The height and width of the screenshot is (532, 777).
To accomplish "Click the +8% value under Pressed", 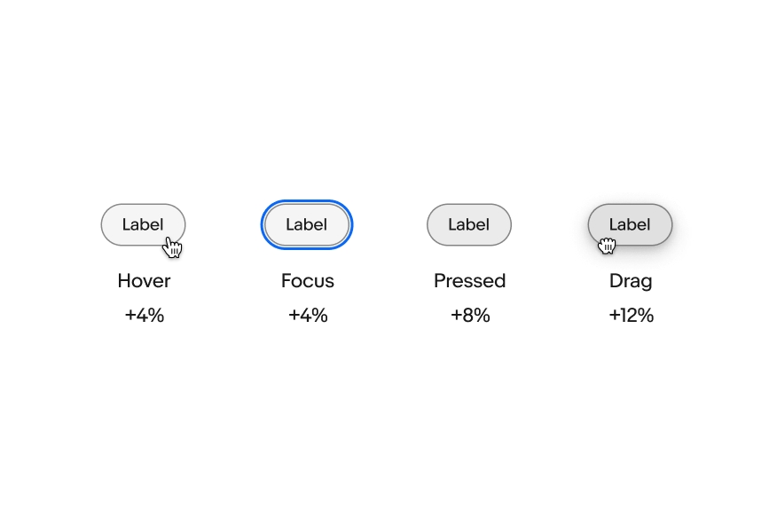I will (469, 315).
